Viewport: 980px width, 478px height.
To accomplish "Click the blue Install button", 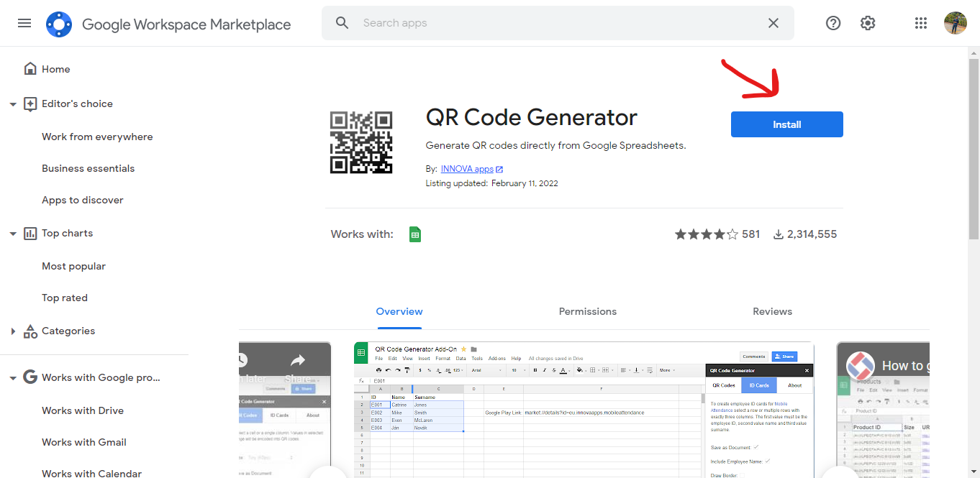I will point(786,124).
